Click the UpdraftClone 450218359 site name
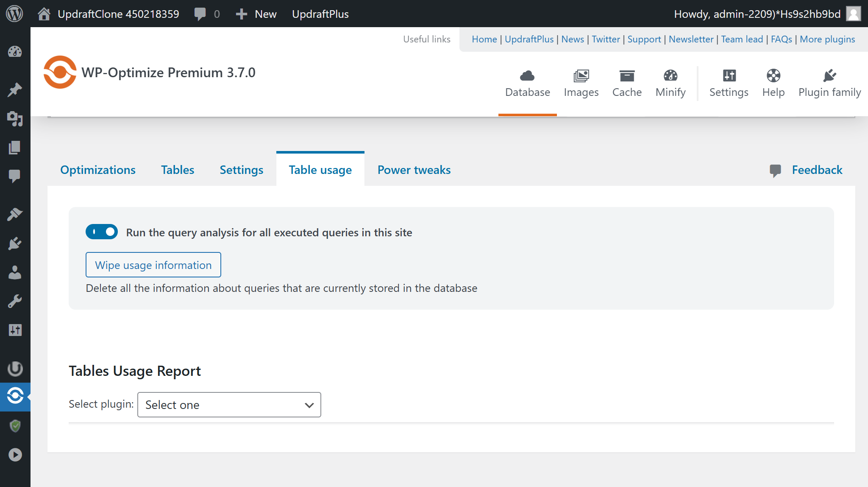868x487 pixels. [x=118, y=14]
